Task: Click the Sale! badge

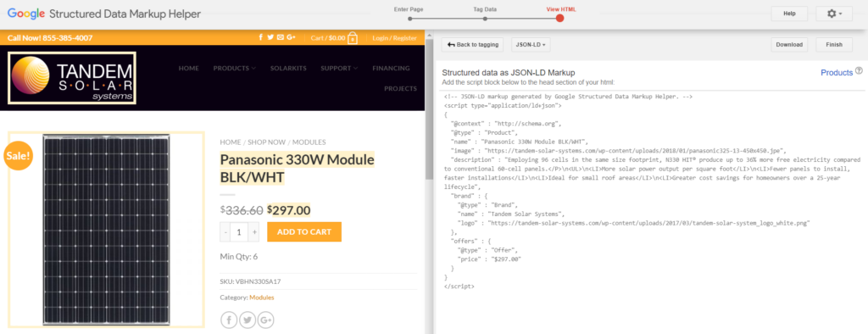Action: coord(19,156)
